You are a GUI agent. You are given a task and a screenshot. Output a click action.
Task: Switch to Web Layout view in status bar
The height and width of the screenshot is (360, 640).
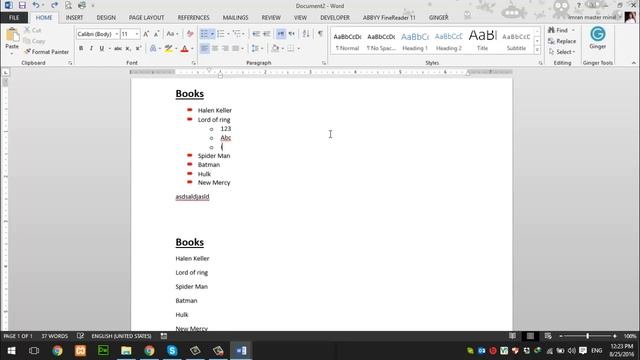(548, 336)
